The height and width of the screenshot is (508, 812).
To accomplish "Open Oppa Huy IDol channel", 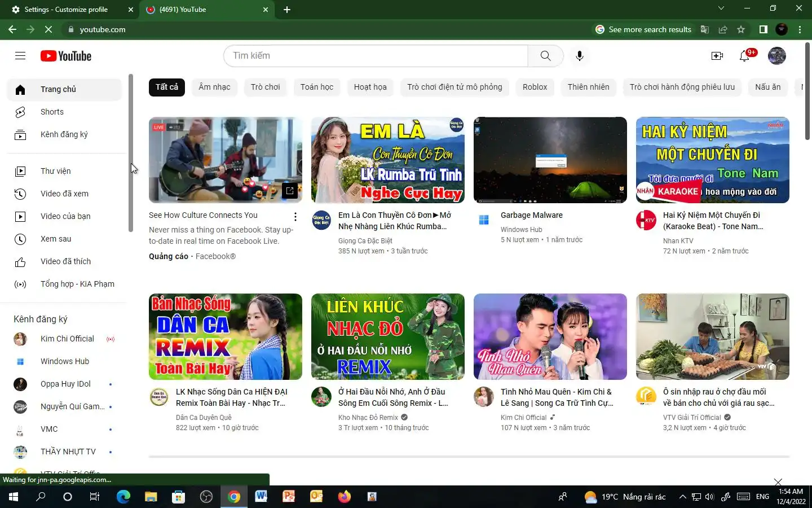I will [64, 384].
